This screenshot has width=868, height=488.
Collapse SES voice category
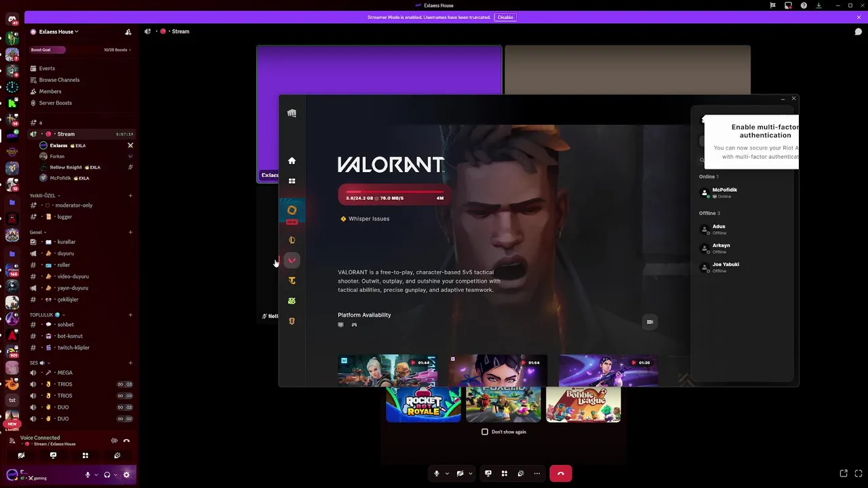tap(39, 363)
